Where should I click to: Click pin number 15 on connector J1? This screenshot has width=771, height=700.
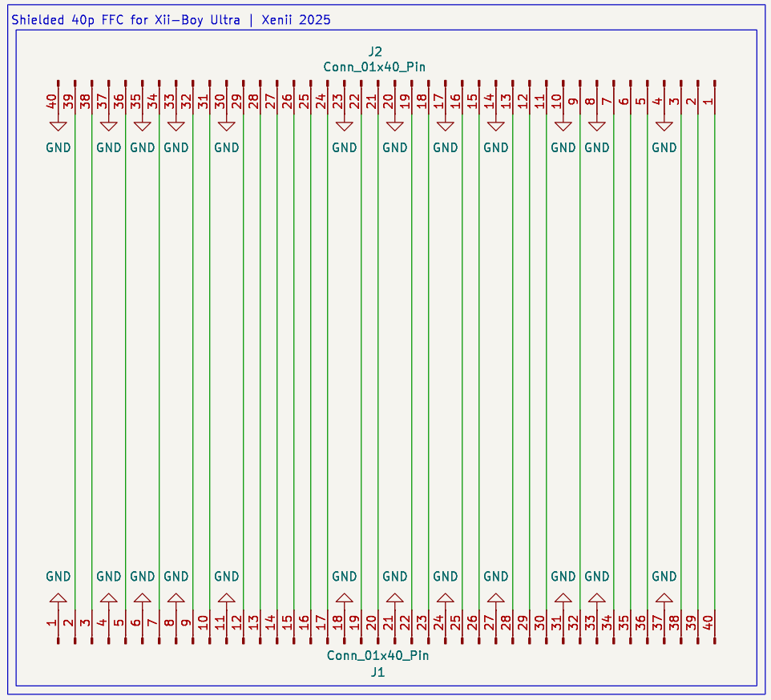tap(287, 623)
